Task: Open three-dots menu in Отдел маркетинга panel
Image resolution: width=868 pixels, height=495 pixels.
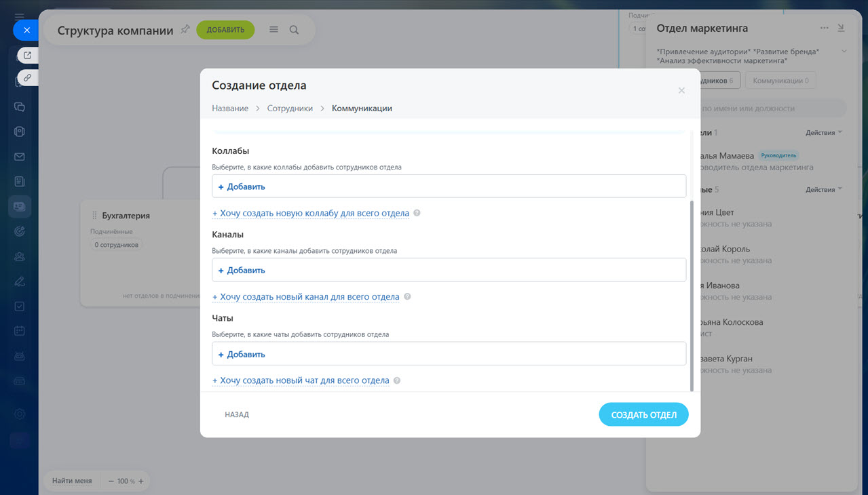Action: (824, 28)
